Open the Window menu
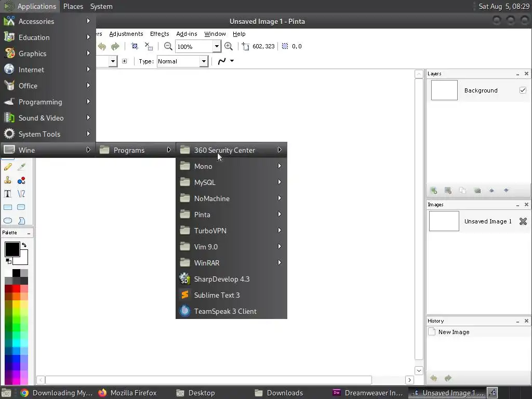The width and height of the screenshot is (532, 399). [215, 34]
